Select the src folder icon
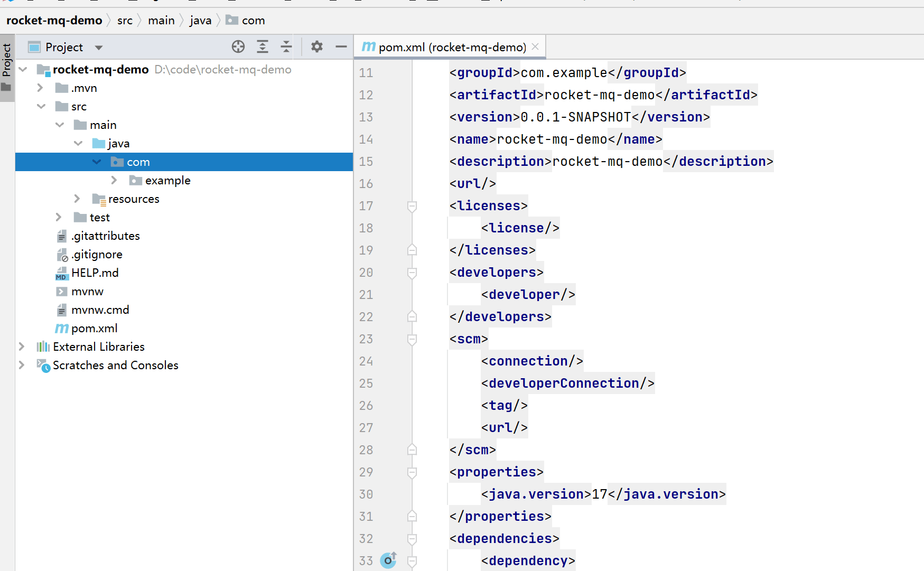Viewport: 924px width, 571px height. pyautogui.click(x=62, y=106)
